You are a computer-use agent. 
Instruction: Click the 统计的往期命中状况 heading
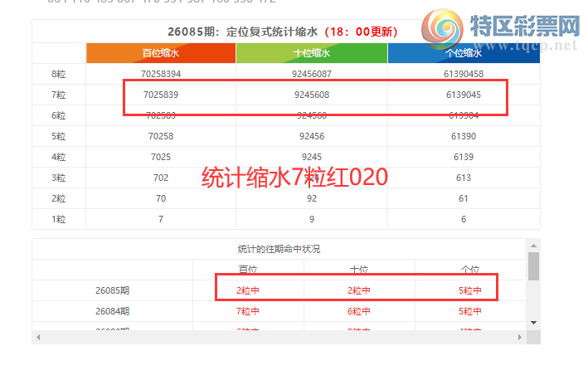coord(279,249)
